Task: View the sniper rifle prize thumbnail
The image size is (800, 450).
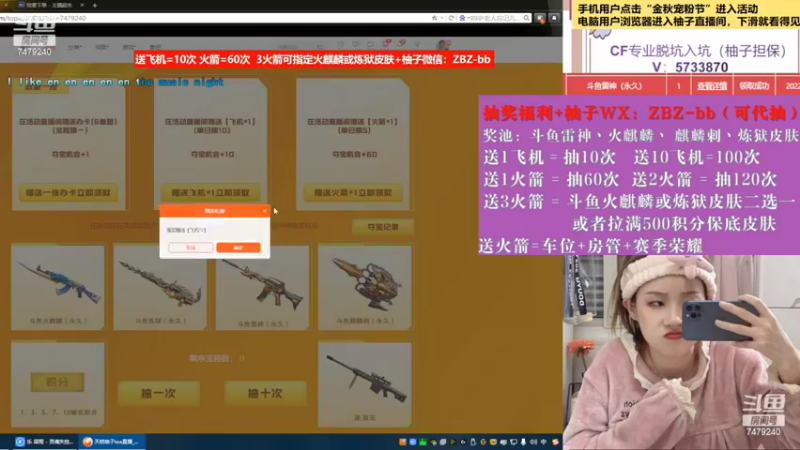Action: click(x=365, y=384)
